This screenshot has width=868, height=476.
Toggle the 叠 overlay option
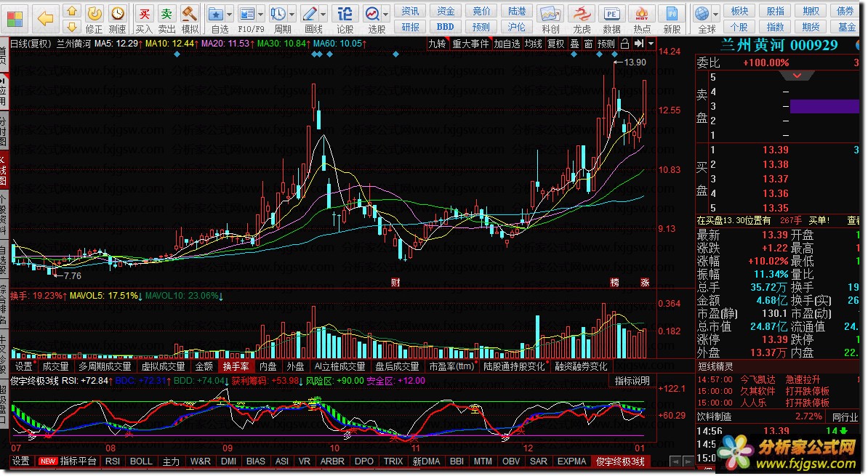tap(574, 44)
